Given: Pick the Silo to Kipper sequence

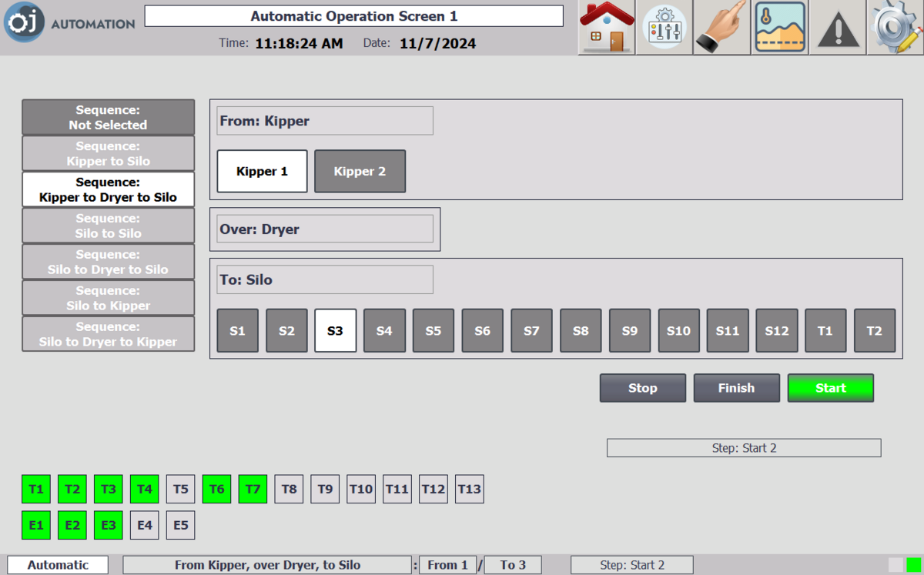Looking at the screenshot, I should [x=108, y=298].
